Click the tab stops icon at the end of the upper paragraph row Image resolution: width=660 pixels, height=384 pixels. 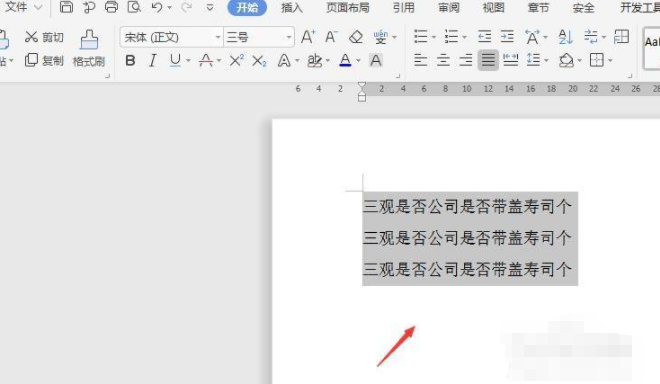pyautogui.click(x=621, y=37)
